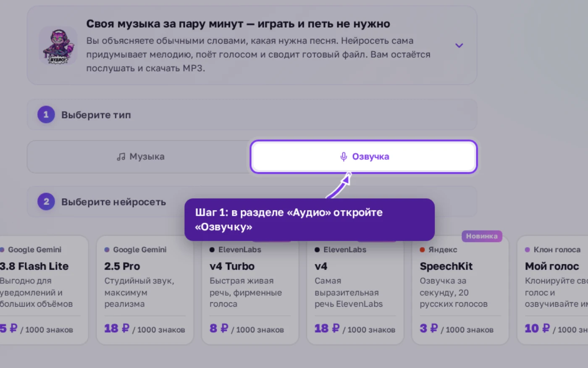
Task: Click the "8 ₽" v4 Turbo price
Action: click(x=219, y=329)
